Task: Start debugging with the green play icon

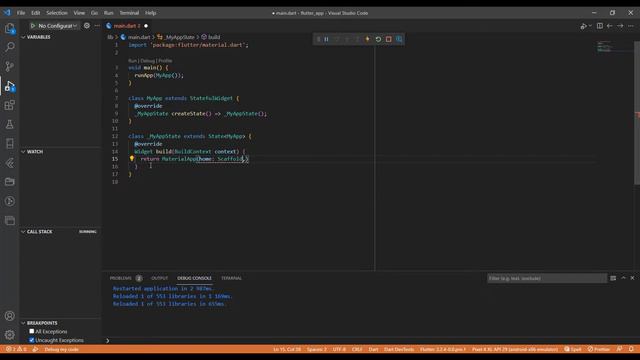Action: pos(33,26)
